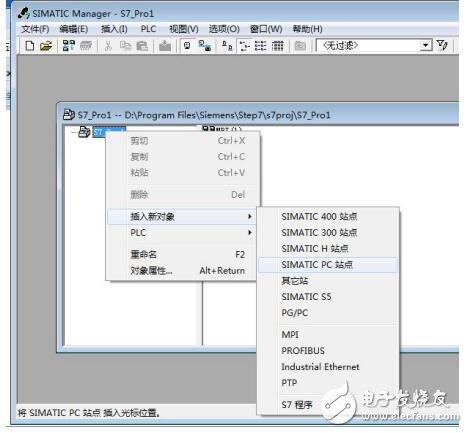The image size is (468, 433).
Task: Open the 窗口(W) menu
Action: 266,29
